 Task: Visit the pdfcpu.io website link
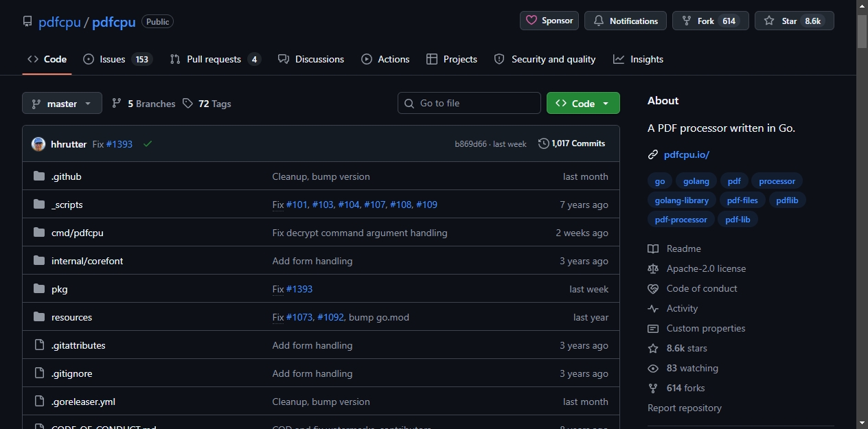coord(687,154)
